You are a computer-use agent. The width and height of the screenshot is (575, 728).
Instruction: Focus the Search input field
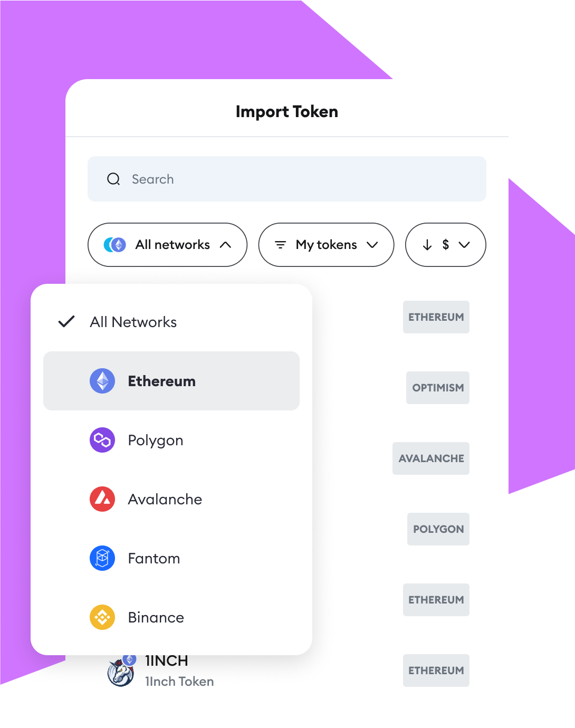click(287, 179)
